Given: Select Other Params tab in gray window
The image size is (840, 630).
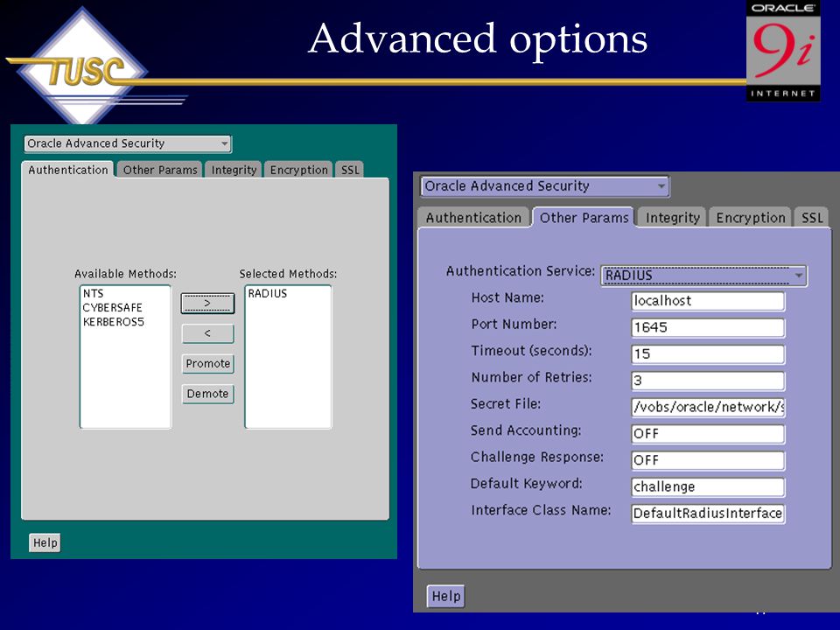Looking at the screenshot, I should click(584, 218).
